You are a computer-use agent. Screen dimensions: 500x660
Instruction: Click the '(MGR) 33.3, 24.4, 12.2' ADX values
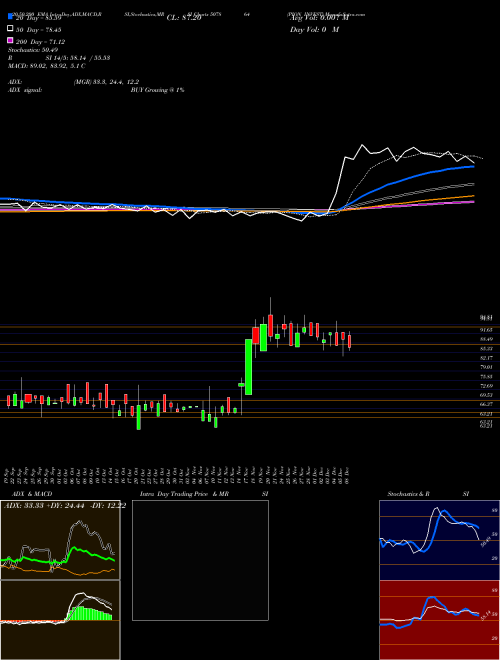pos(106,82)
